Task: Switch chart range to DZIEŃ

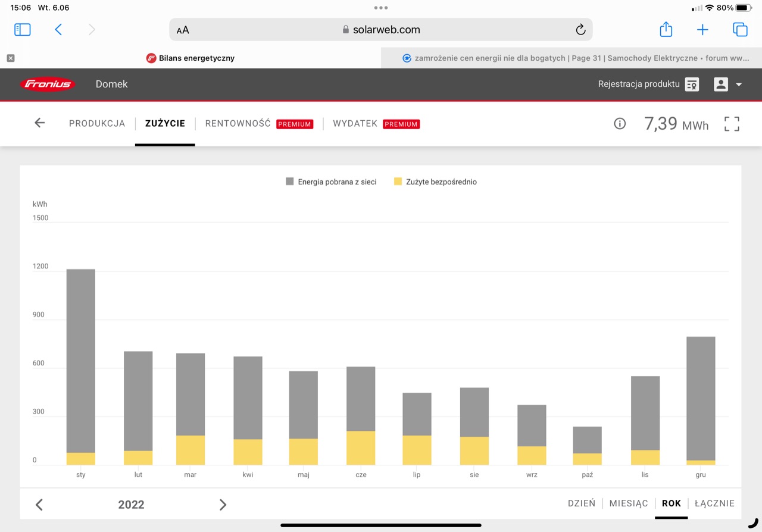Action: [x=582, y=503]
